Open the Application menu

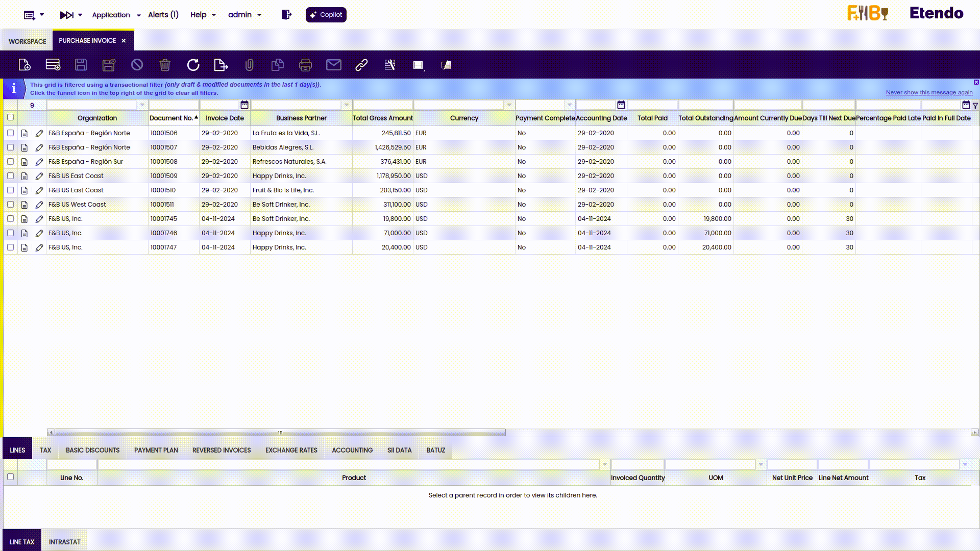tap(116, 15)
